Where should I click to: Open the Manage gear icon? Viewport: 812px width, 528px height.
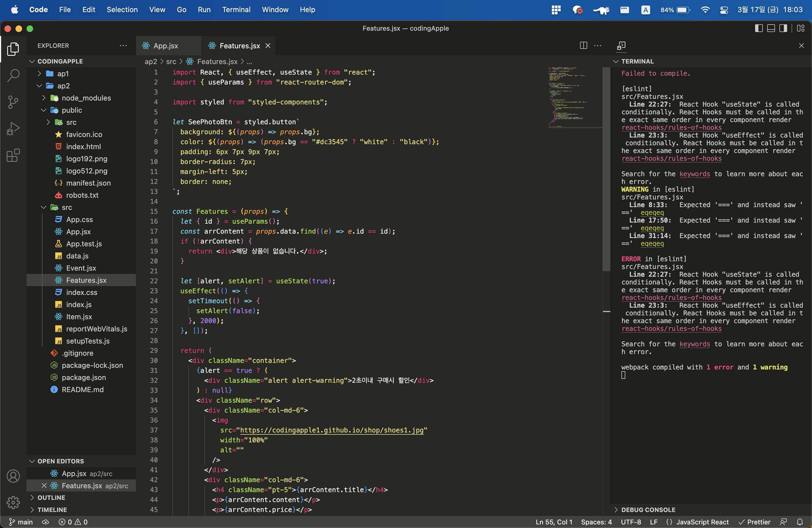click(13, 502)
